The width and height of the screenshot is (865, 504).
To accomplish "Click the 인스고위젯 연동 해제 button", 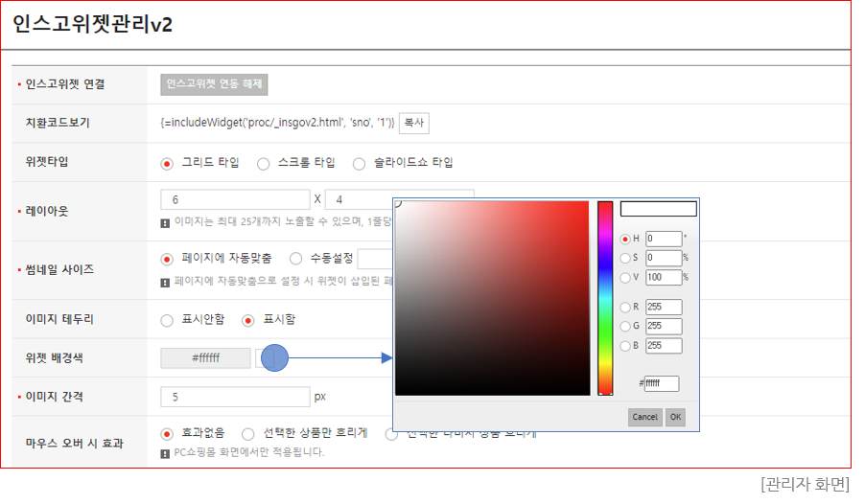I will coord(214,84).
